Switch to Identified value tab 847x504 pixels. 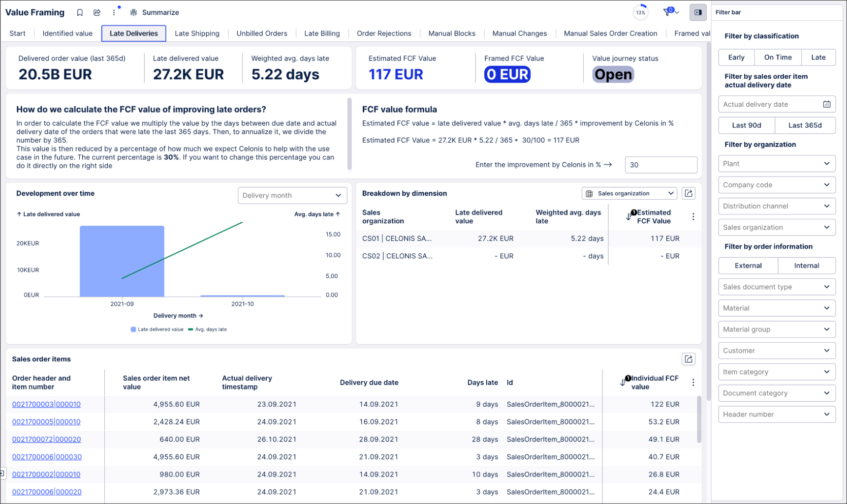pyautogui.click(x=67, y=33)
